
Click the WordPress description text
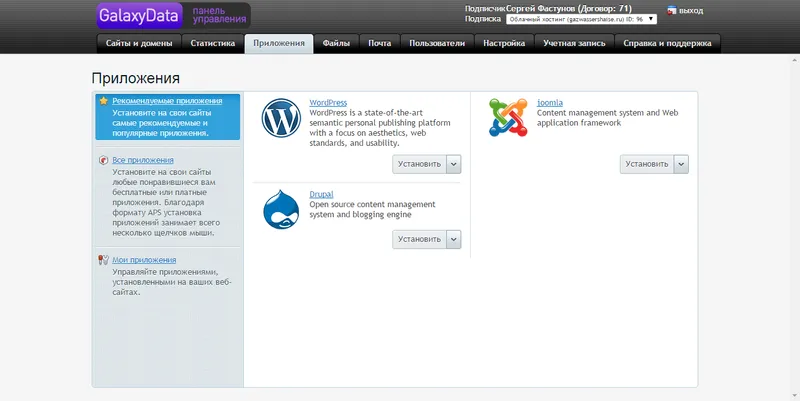coord(380,128)
